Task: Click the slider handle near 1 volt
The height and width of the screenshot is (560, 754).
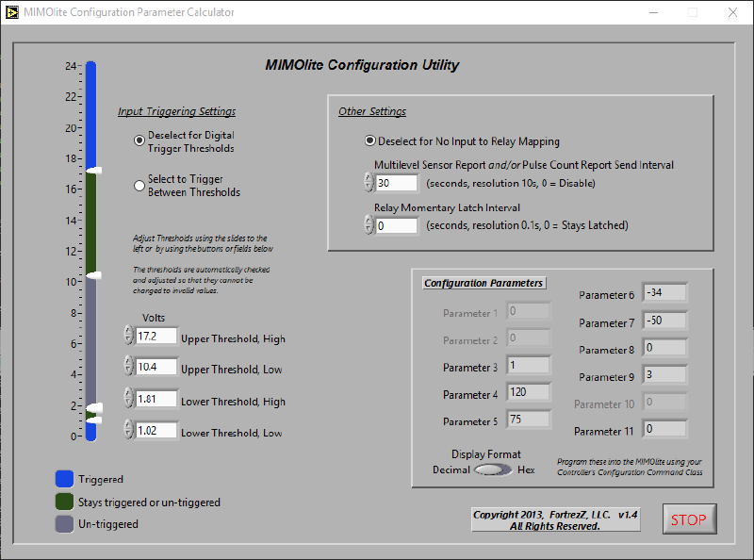Action: [94, 420]
